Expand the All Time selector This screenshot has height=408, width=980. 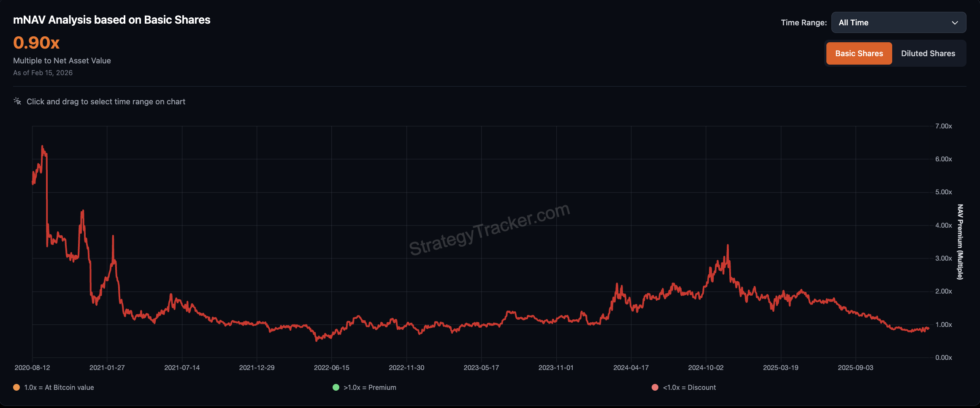tap(898, 22)
